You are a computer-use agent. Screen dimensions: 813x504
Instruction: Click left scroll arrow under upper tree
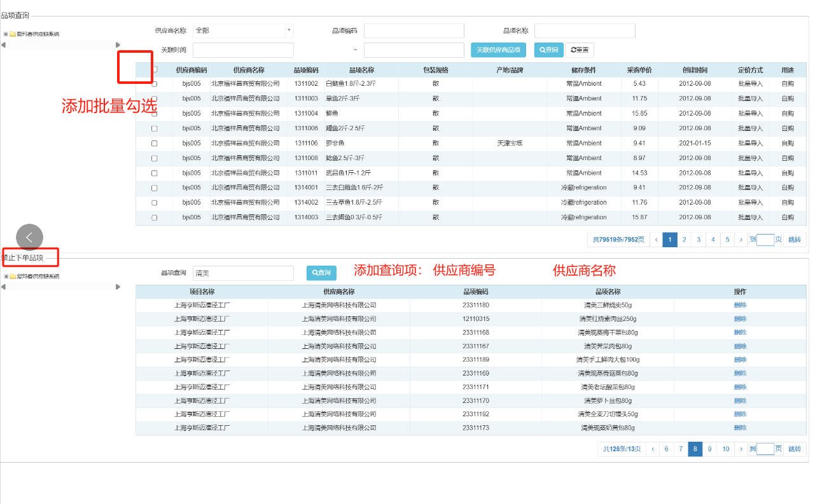[3, 44]
